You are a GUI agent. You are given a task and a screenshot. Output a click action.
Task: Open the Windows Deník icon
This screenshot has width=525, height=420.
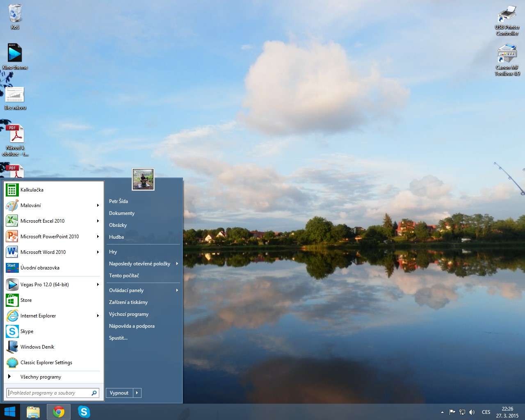pyautogui.click(x=12, y=347)
